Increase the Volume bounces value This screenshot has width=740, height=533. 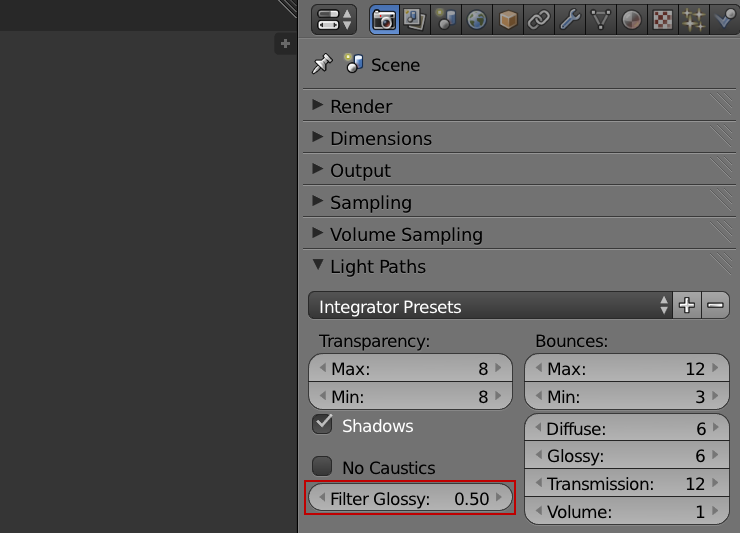point(716,510)
